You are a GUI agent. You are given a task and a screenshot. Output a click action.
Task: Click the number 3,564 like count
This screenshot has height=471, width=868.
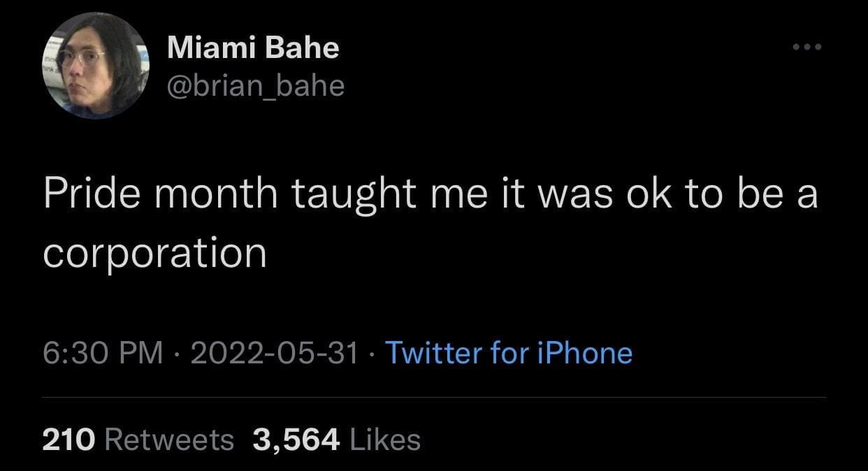[x=296, y=440]
